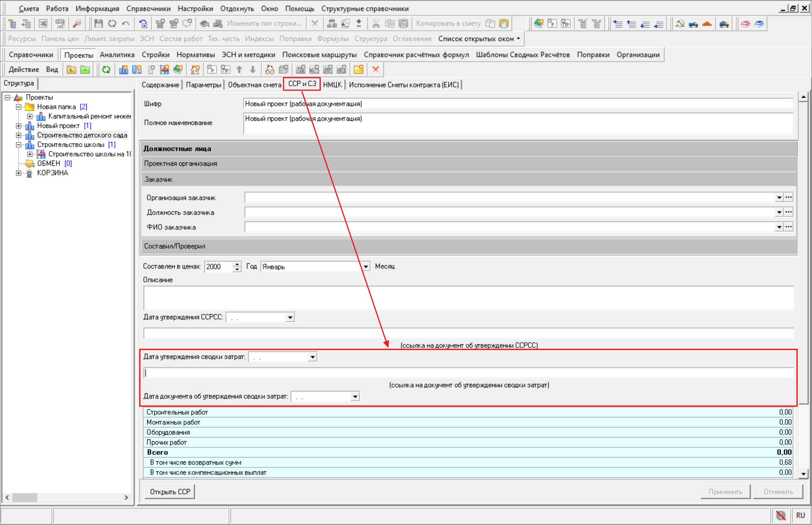Open the Список открытых окон dropdown

click(479, 39)
